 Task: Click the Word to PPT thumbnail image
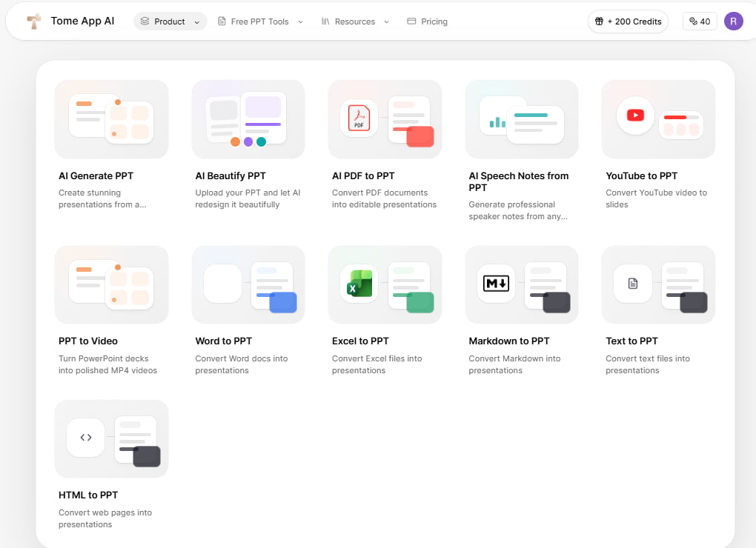point(248,284)
